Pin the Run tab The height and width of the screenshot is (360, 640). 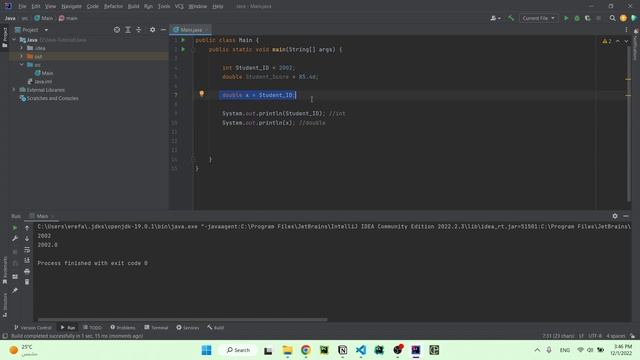[x=15, y=290]
